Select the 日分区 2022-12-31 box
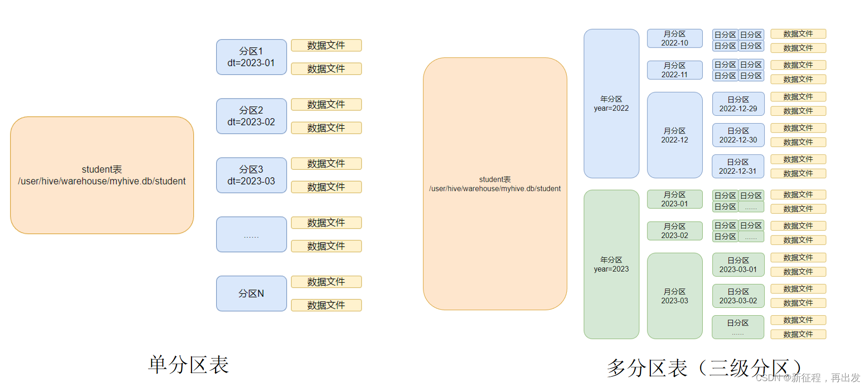Screen dimensions: 868x387 (738, 166)
